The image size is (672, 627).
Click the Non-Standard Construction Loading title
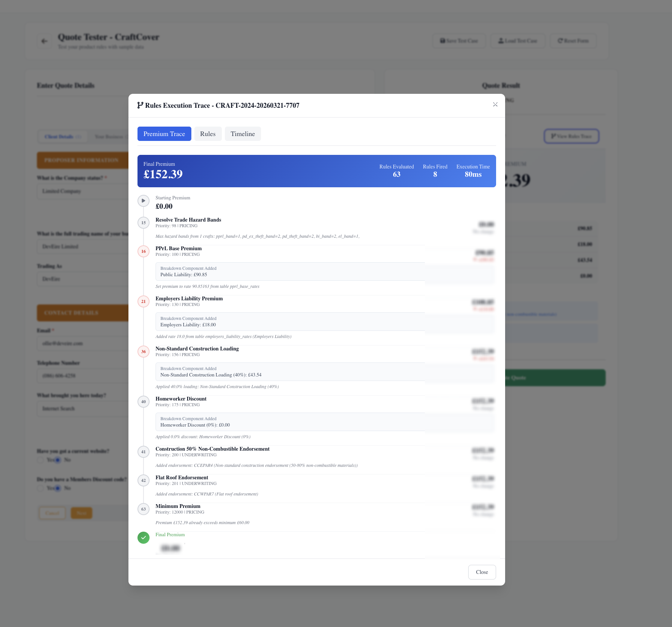[x=197, y=349]
